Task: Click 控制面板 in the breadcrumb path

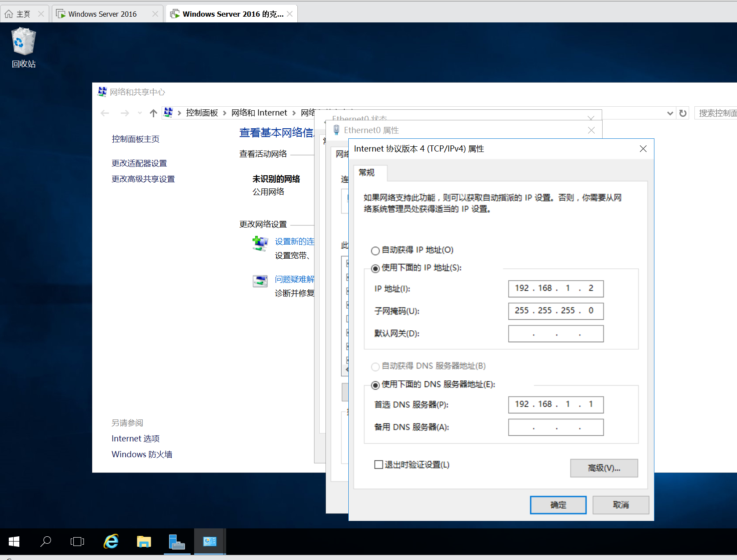Action: pos(202,113)
